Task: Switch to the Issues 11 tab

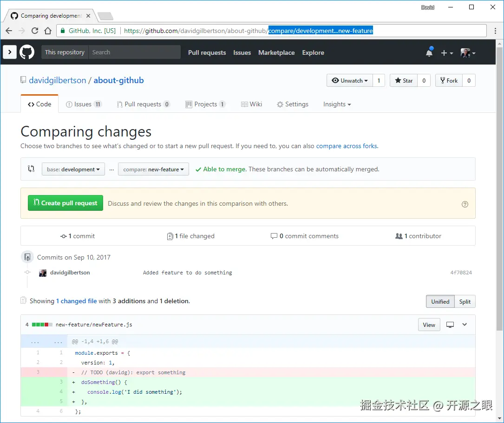Action: (x=84, y=104)
